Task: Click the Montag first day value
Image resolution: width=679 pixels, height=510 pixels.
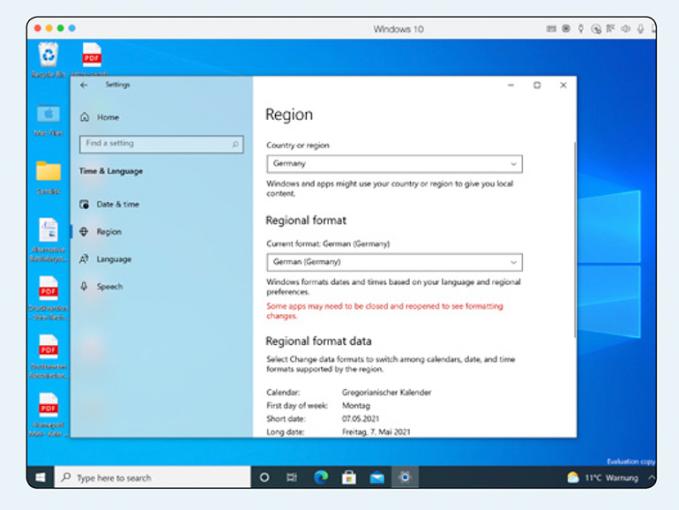Action: pyautogui.click(x=356, y=406)
